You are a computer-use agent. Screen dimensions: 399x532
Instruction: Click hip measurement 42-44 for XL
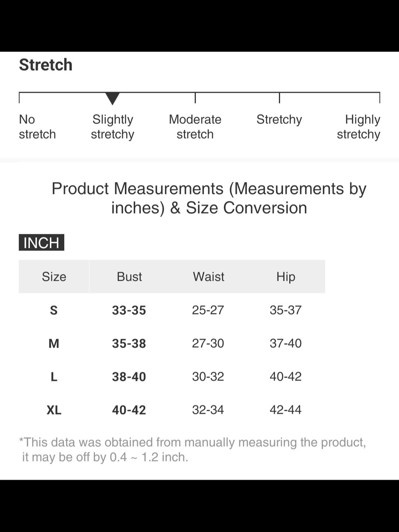coord(286,410)
